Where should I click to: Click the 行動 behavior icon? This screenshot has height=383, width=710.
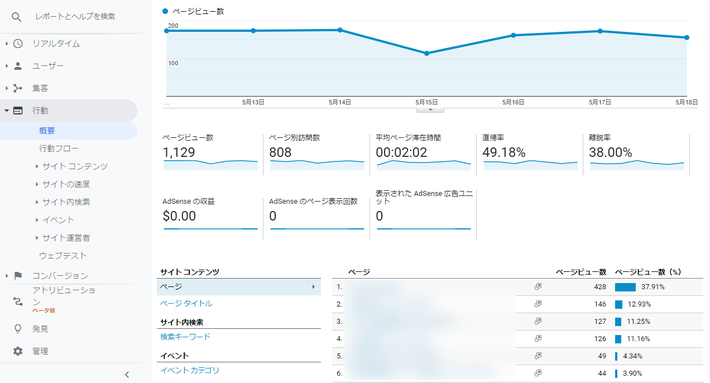18,110
